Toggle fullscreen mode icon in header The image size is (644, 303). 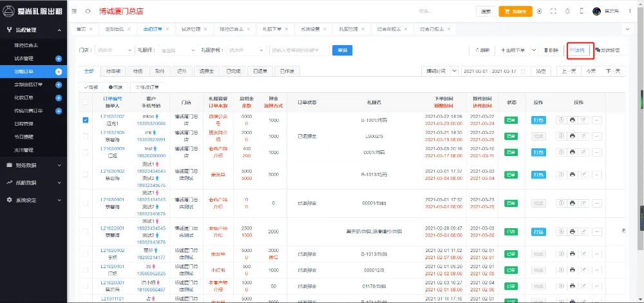tap(553, 11)
